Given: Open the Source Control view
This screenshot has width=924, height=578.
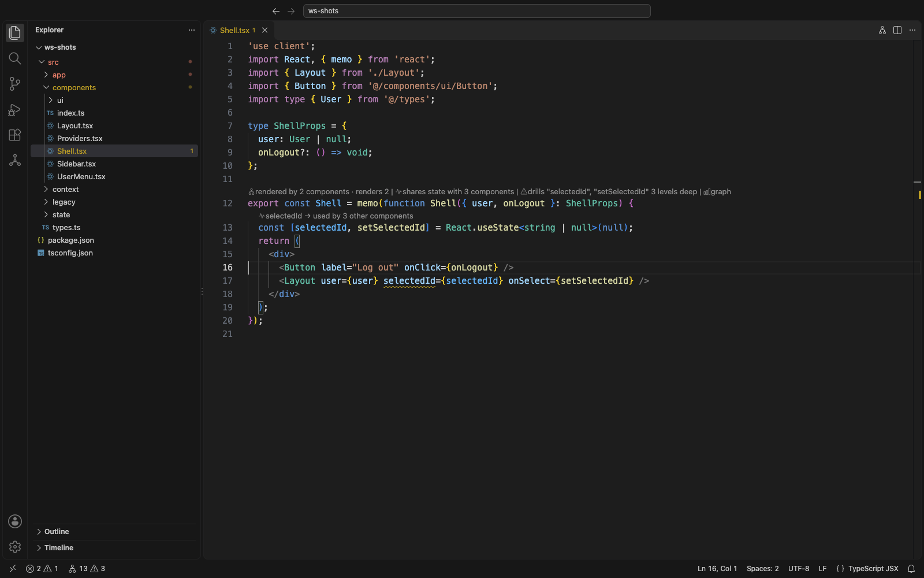Looking at the screenshot, I should (15, 84).
